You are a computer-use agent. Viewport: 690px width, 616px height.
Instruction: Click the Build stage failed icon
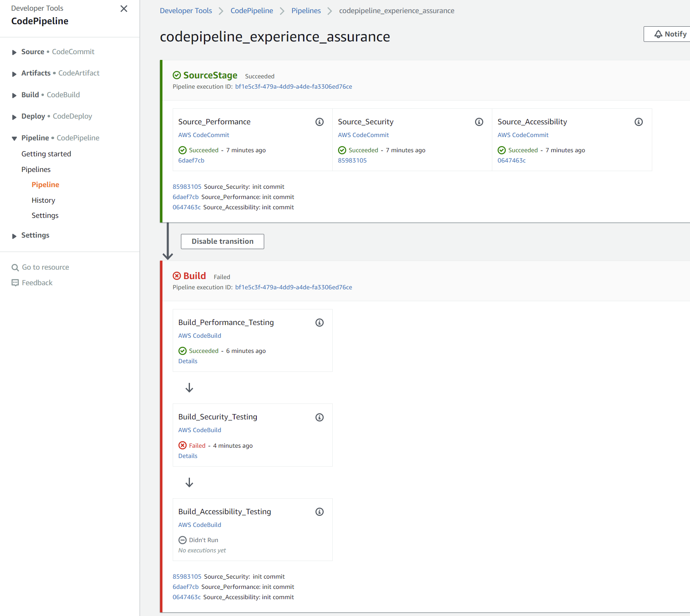pos(177,276)
